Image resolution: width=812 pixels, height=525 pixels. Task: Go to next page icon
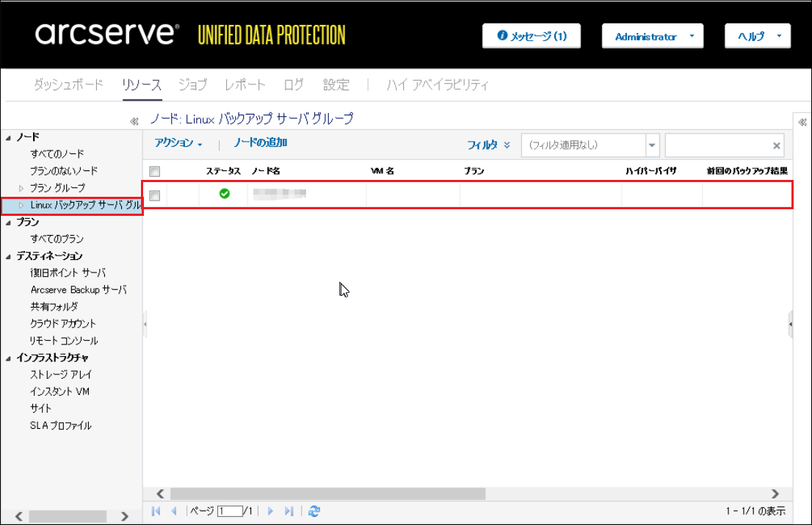point(270,512)
